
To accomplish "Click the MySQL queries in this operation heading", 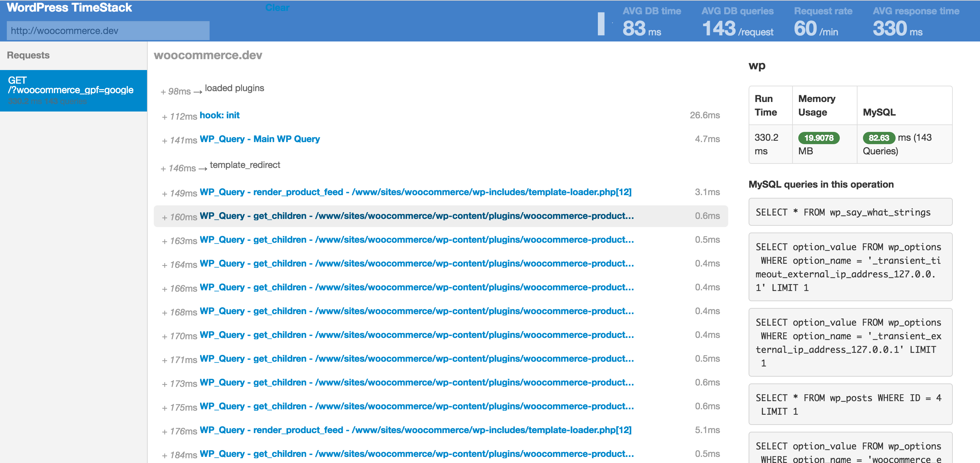I will coord(821,184).
